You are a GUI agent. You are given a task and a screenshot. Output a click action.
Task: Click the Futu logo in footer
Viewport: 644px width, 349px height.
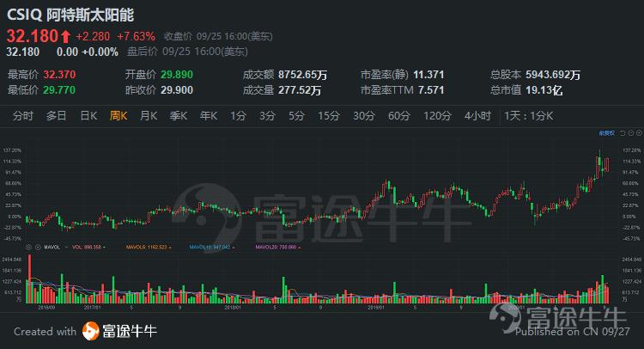pos(90,331)
